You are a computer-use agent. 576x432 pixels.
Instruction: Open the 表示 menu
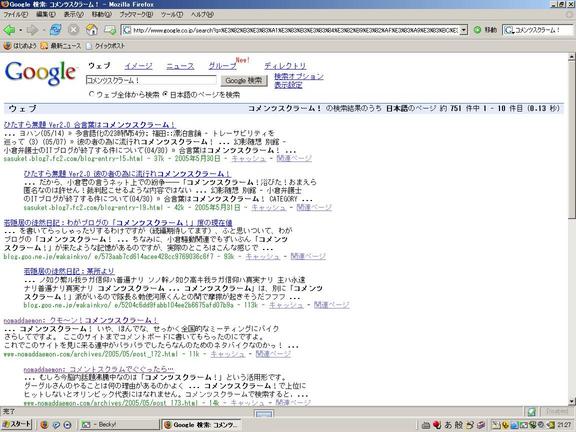74,15
